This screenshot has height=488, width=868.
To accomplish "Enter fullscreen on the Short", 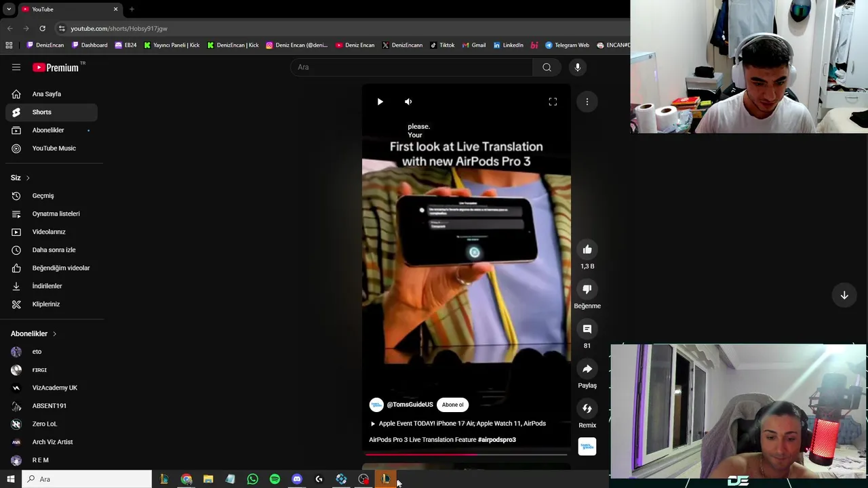I will click(x=553, y=102).
